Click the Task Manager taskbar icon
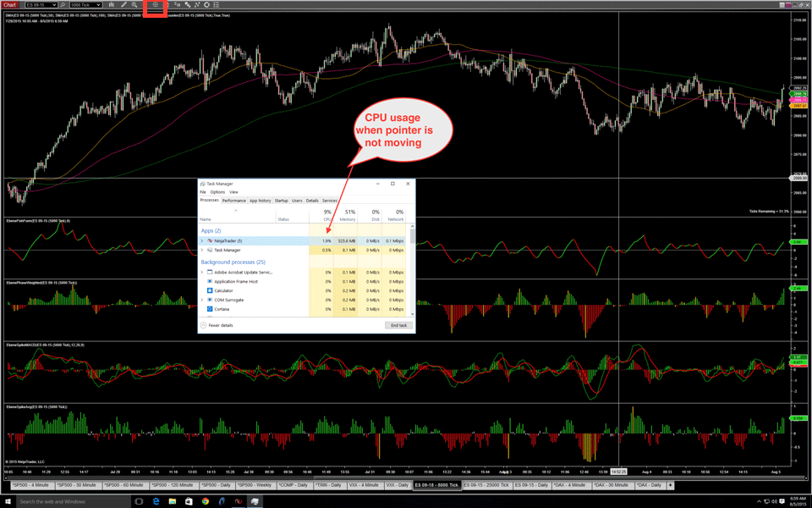Screen dimensions: 812x508 (x=255, y=501)
